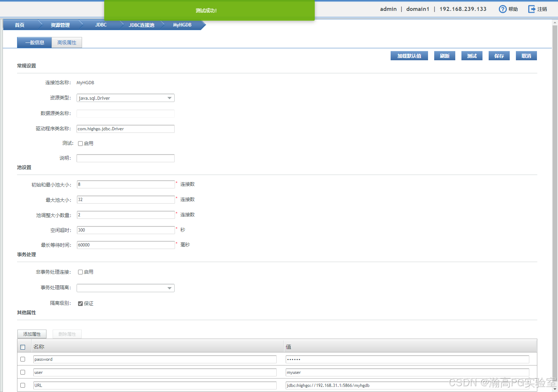Viewport: 558px width, 392px height.
Task: Click the 说明 input field
Action: tap(126, 158)
